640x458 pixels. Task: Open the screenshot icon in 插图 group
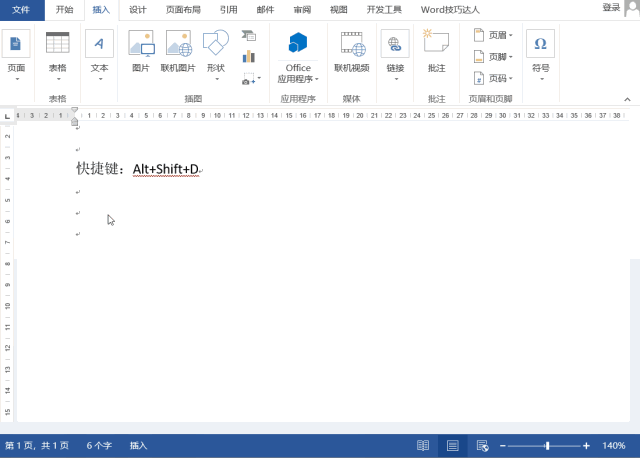tap(249, 79)
